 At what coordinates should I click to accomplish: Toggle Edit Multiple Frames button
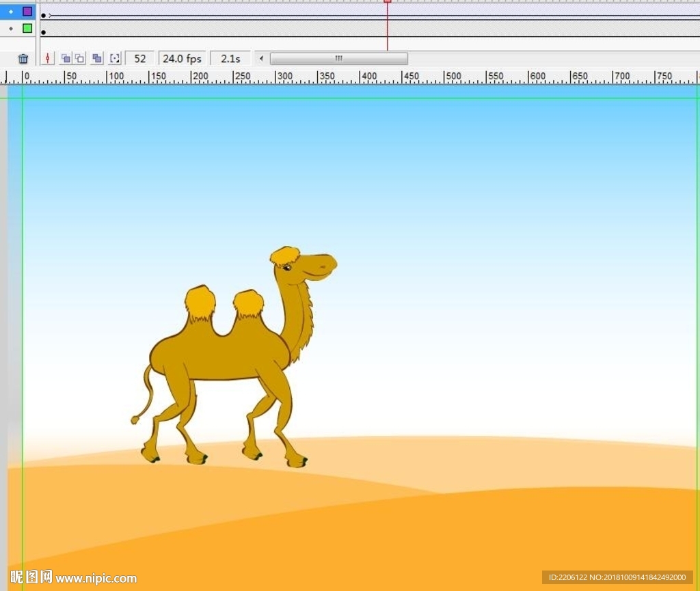(97, 59)
